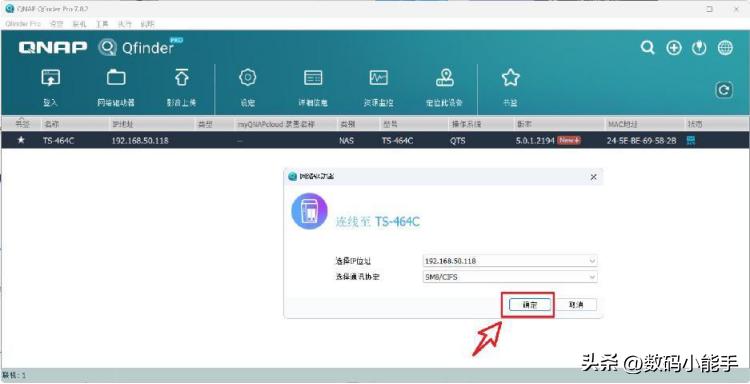Sort by the 型号 model column header
The image size is (750, 384).
(x=390, y=124)
